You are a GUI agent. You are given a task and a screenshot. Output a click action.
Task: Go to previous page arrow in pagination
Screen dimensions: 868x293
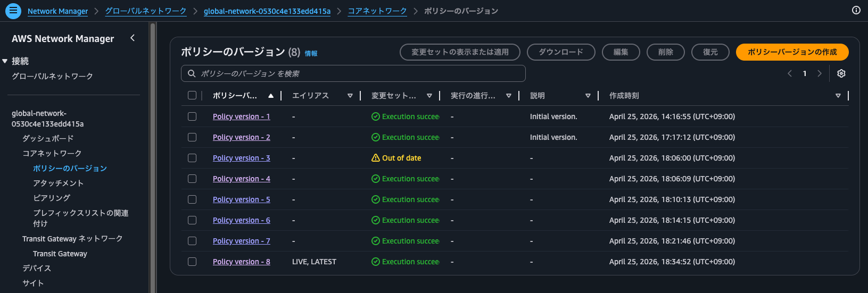[x=790, y=73]
